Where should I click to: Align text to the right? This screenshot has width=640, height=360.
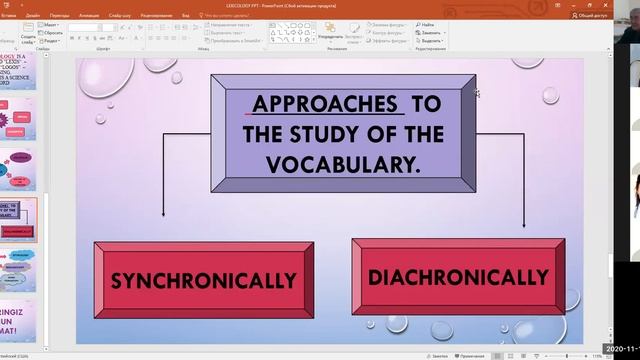[166, 38]
